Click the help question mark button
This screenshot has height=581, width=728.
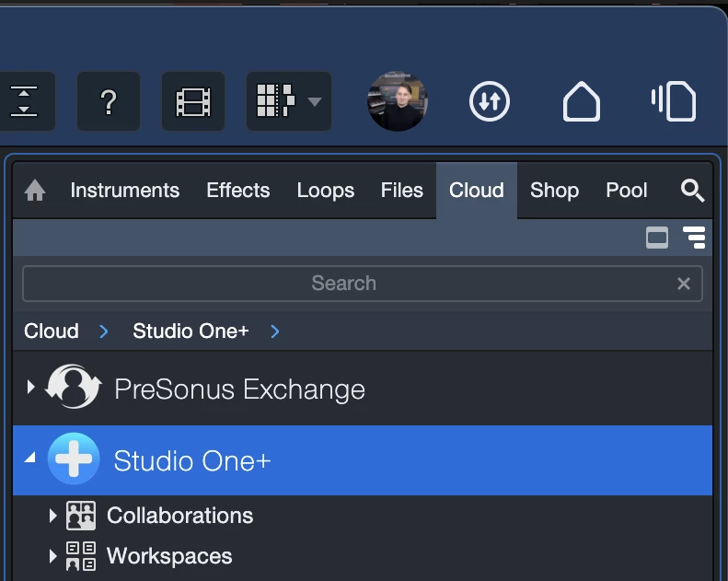click(108, 101)
